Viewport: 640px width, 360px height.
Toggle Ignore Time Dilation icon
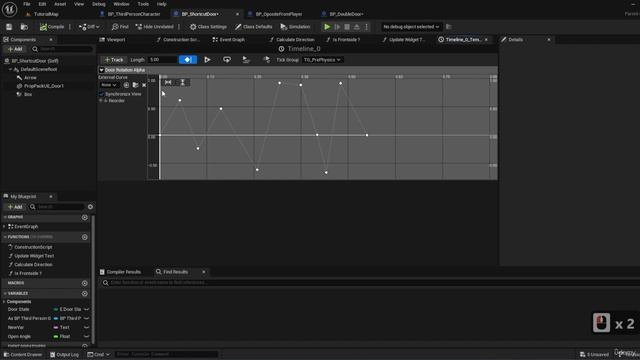(x=266, y=60)
